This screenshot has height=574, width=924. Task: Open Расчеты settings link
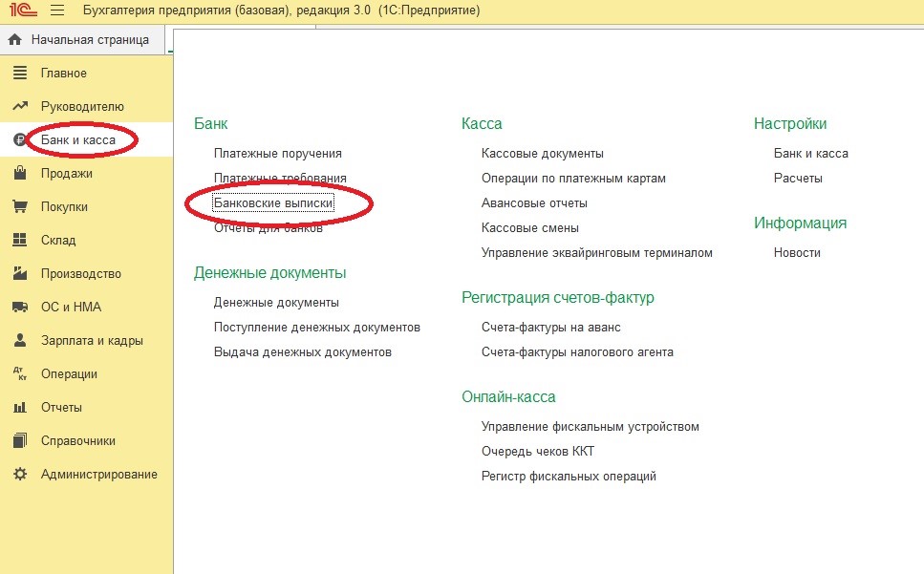[x=798, y=179]
